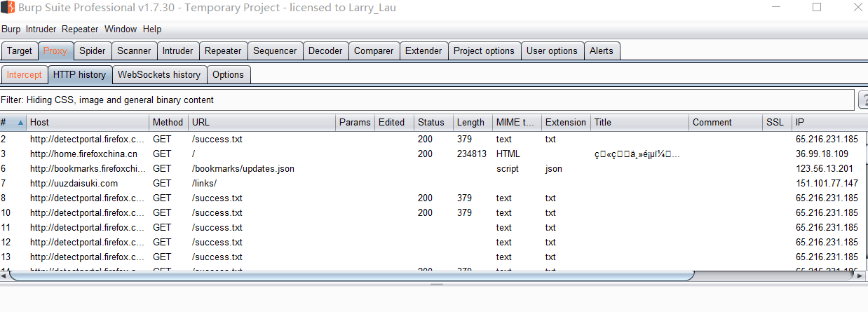
Task: Click the /links/ URL cell
Action: point(204,183)
